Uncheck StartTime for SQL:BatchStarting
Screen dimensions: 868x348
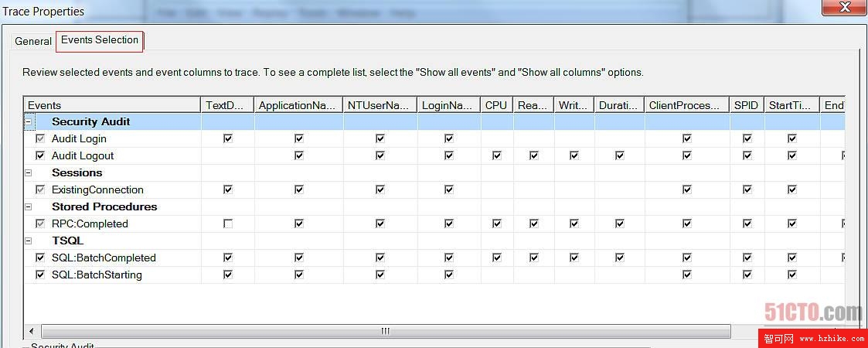click(x=792, y=275)
